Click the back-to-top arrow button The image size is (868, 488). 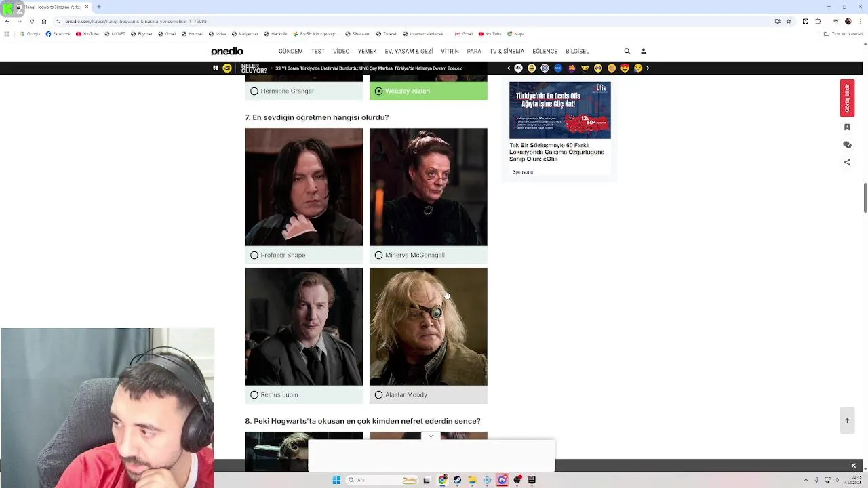(x=847, y=420)
